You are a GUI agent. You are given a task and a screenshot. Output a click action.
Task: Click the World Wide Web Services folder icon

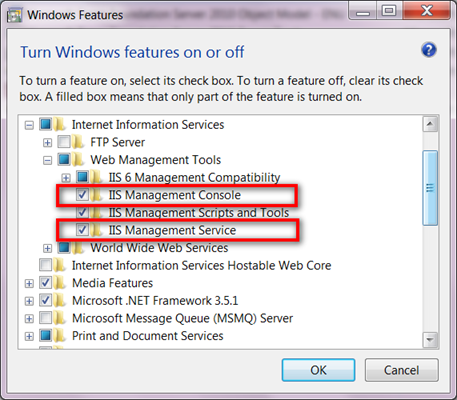click(x=78, y=248)
